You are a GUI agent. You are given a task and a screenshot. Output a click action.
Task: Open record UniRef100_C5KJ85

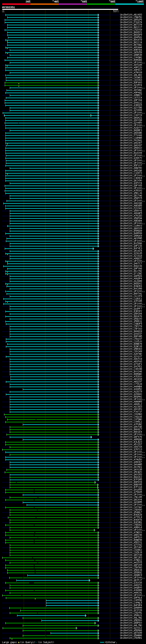click(131, 497)
